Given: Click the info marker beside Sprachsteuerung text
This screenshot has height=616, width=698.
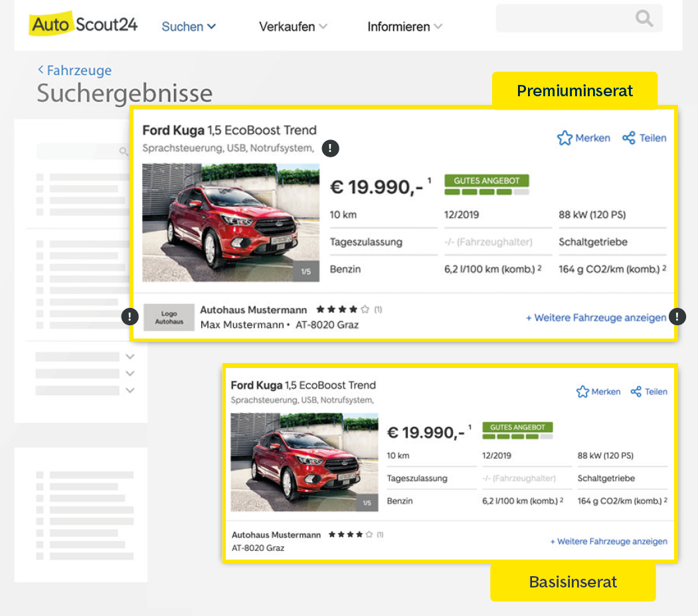Looking at the screenshot, I should 330,148.
